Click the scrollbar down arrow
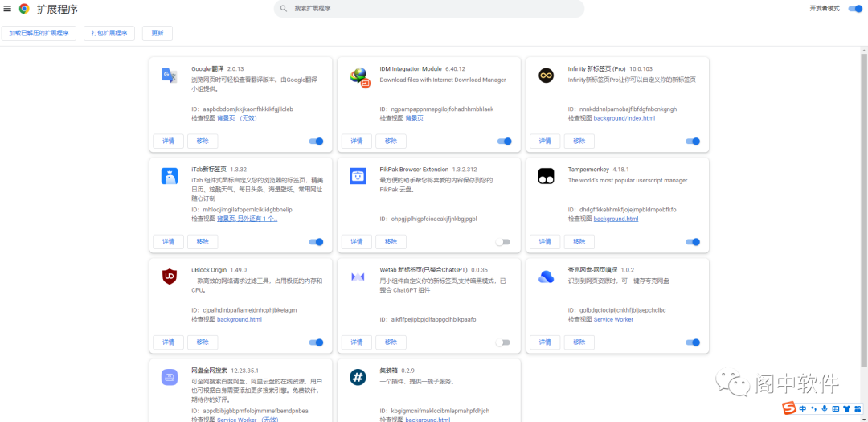The image size is (868, 422). coord(864,418)
